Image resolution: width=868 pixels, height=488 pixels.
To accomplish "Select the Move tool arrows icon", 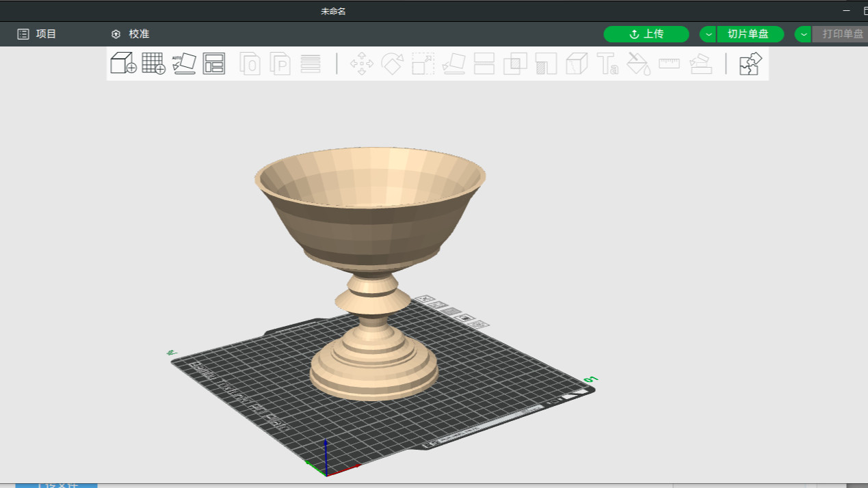I will click(x=362, y=64).
